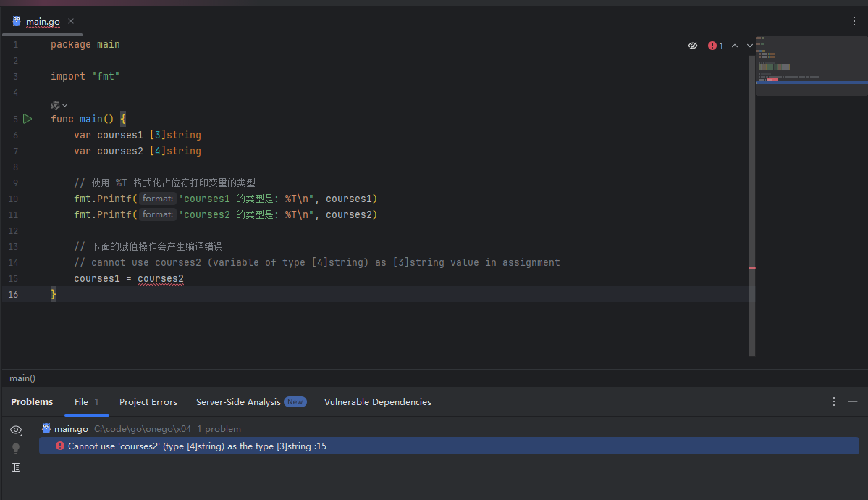Jump to next highlighted error arrow
The height and width of the screenshot is (500, 868).
tap(749, 46)
